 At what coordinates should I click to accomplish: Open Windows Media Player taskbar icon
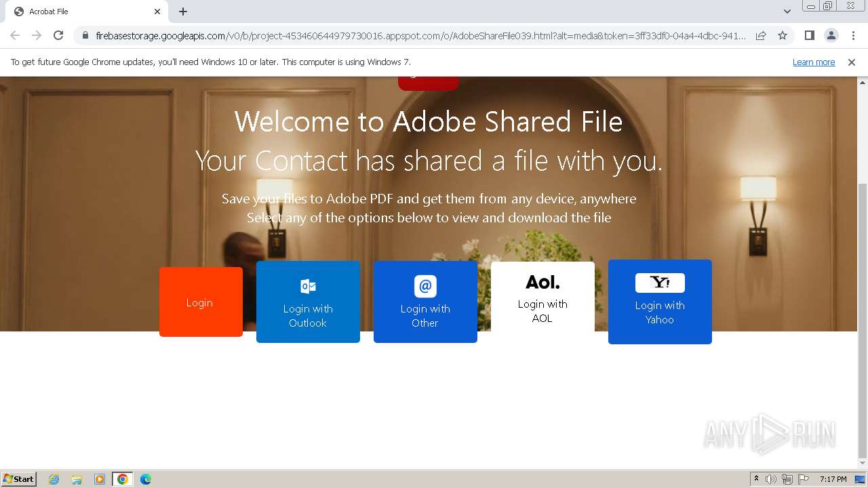pos(100,479)
